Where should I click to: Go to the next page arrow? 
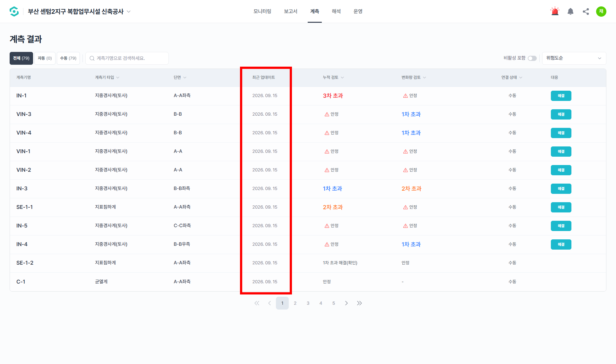(346, 303)
